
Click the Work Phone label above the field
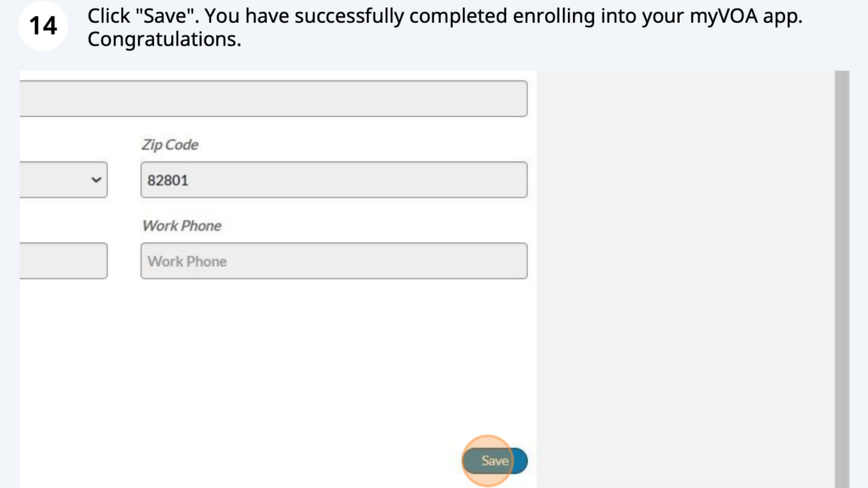(181, 225)
